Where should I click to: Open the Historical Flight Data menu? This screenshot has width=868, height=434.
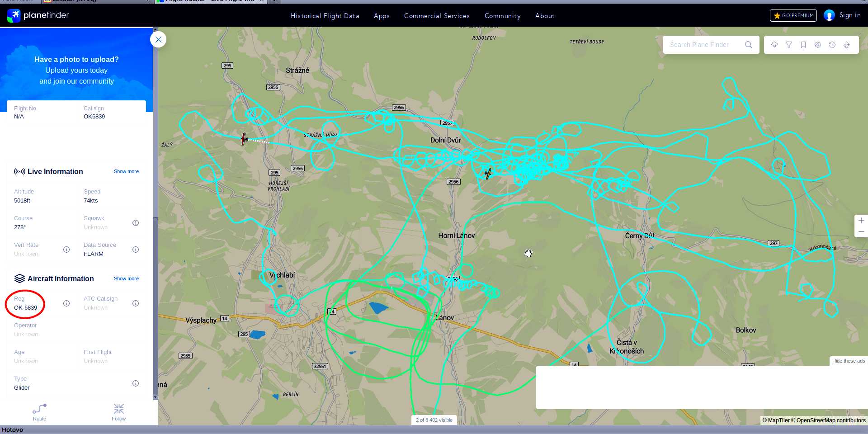coord(325,16)
